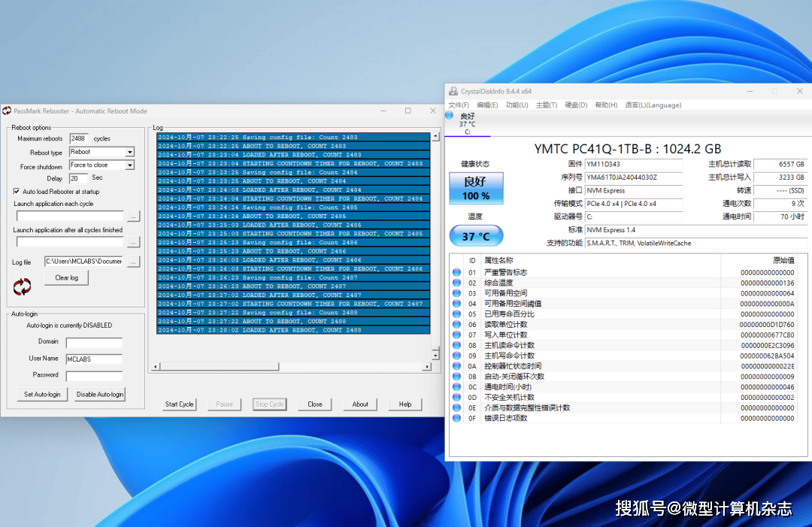Click status orb for attribute 0C 通电时间(小时)

(457, 386)
